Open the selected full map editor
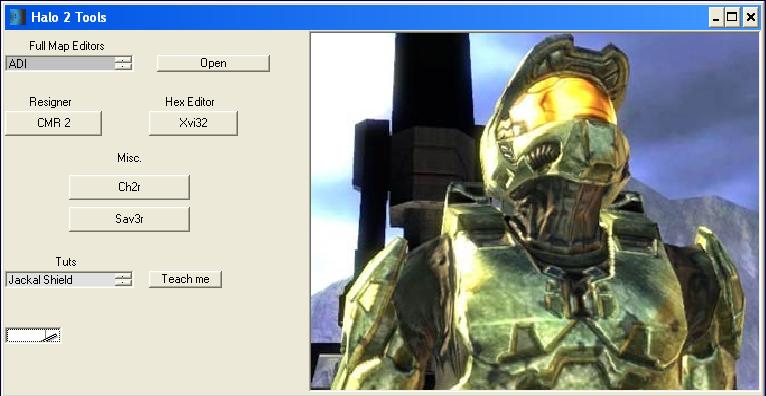 point(213,63)
